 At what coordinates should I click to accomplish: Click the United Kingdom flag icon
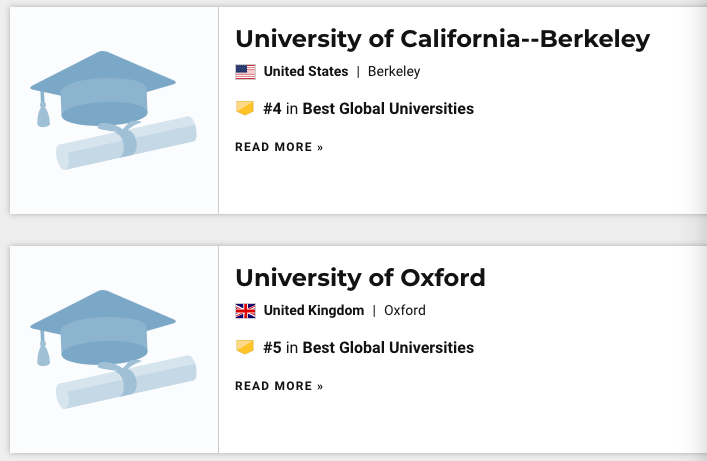[245, 311]
